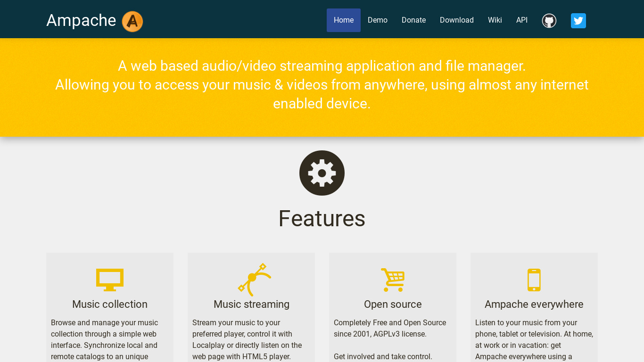Image resolution: width=644 pixels, height=362 pixels.
Task: Click the Ampache site title
Action: (81, 20)
